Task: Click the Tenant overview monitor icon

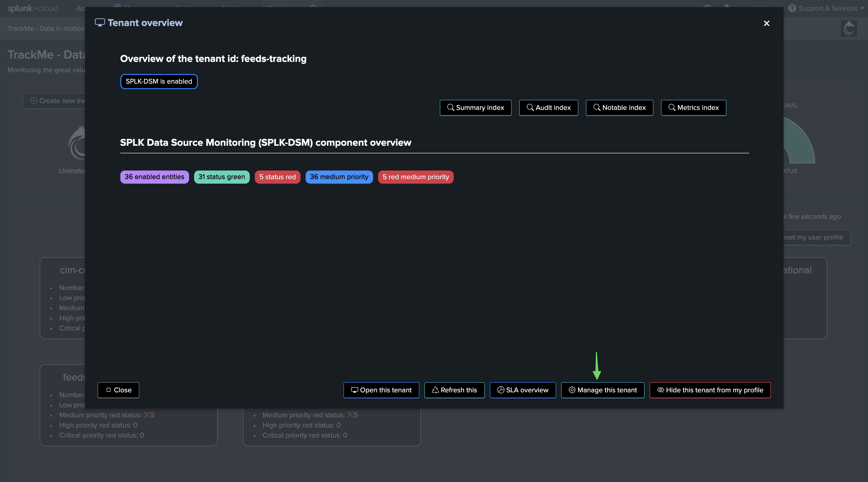Action: 100,22
